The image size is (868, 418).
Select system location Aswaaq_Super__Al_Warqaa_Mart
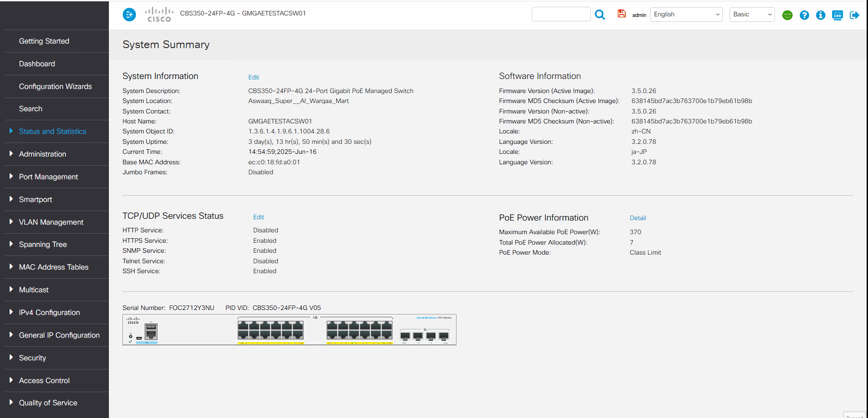[299, 101]
